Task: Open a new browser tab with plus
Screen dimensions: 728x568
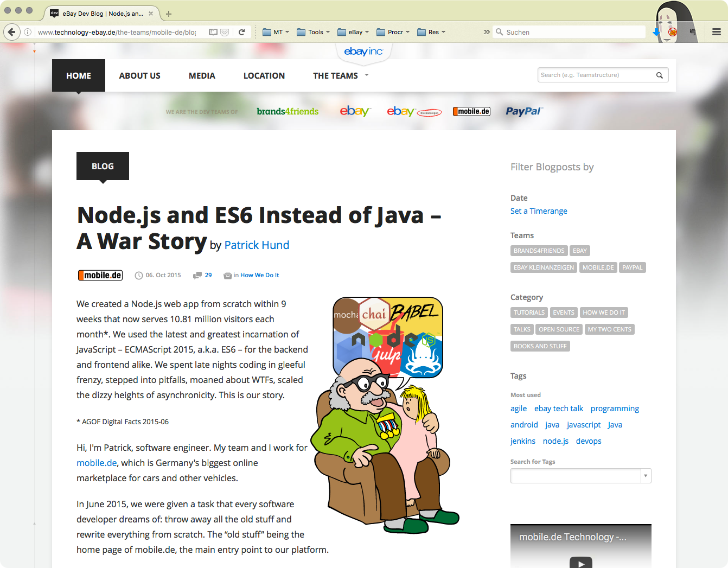Action: (169, 14)
